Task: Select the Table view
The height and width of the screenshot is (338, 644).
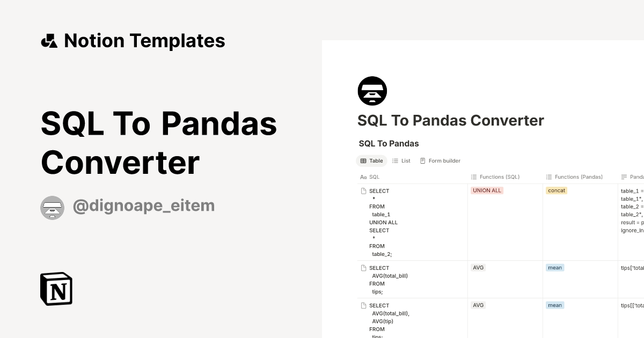Action: click(371, 160)
